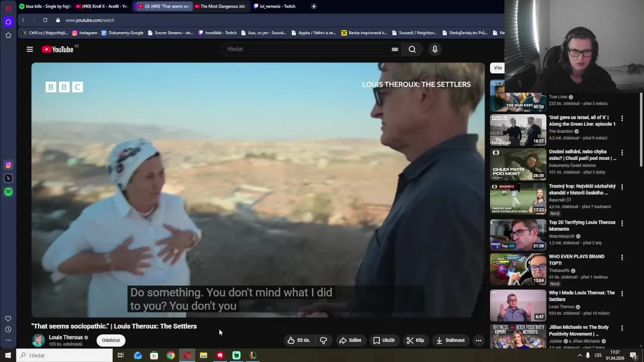Click Opera sidebar home speed dial icon

click(8, 22)
